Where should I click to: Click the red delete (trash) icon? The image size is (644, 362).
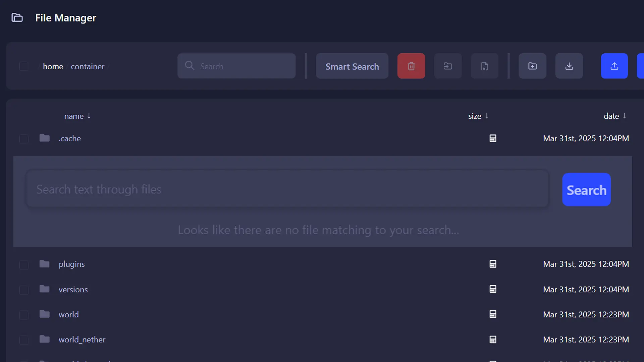coord(411,66)
